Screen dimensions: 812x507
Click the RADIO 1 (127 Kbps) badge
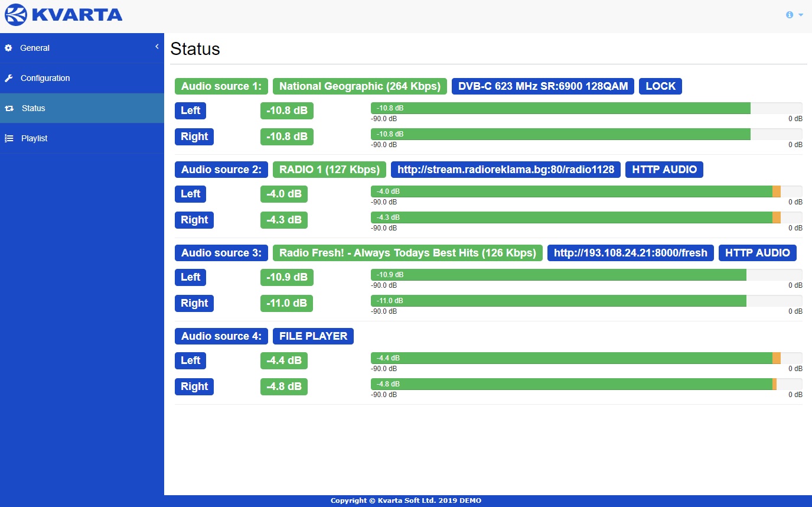tap(330, 170)
